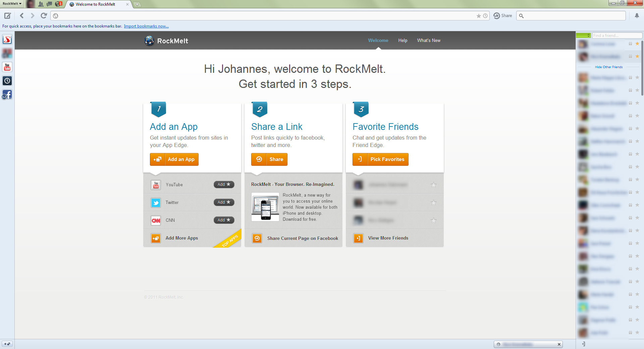Click the Twitter bird icon in app list

(x=156, y=203)
